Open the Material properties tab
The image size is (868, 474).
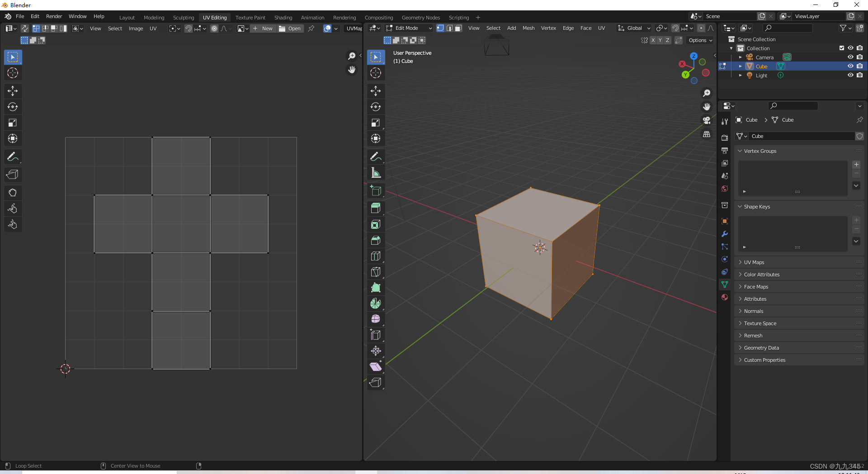coord(725,297)
